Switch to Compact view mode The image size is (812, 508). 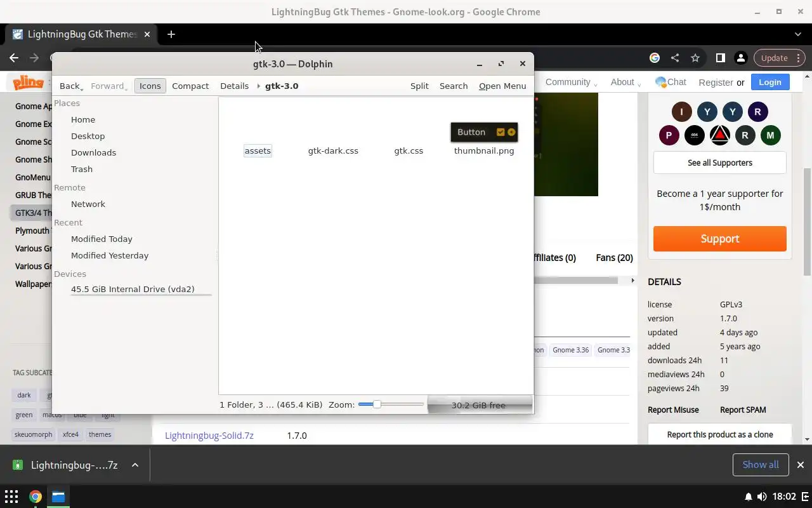coord(190,86)
